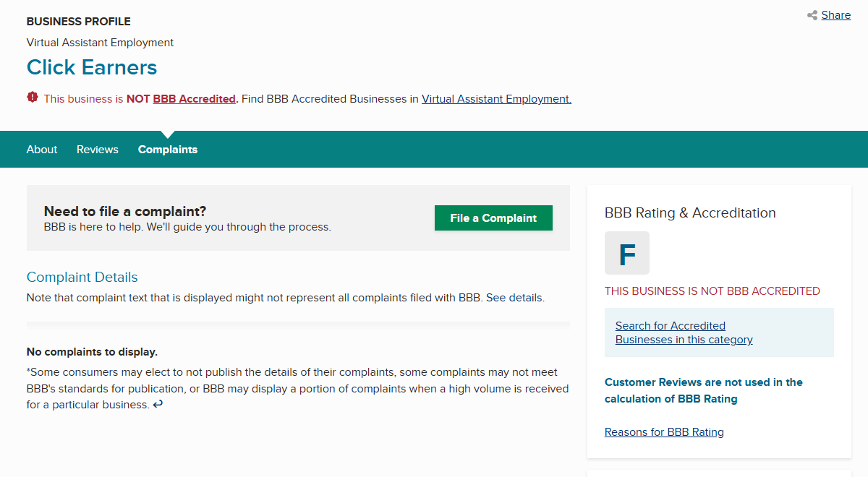Open Search for Accredited Businesses link

(x=684, y=332)
